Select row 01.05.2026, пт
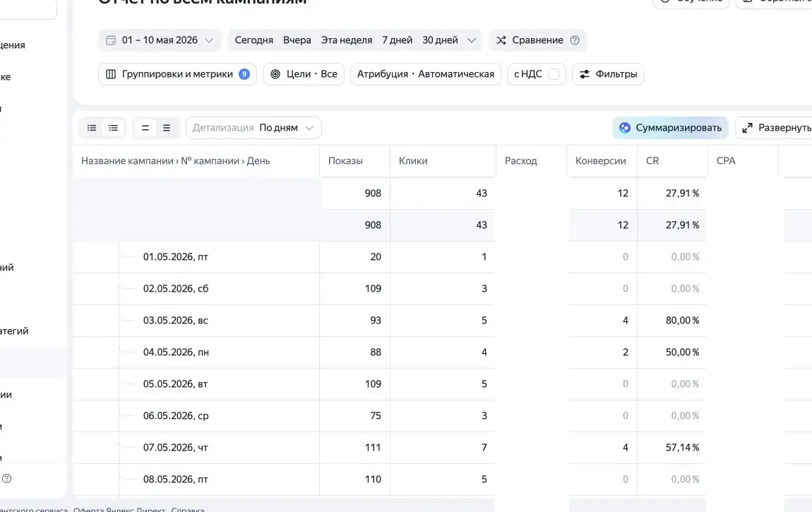This screenshot has width=812, height=512. [x=176, y=257]
